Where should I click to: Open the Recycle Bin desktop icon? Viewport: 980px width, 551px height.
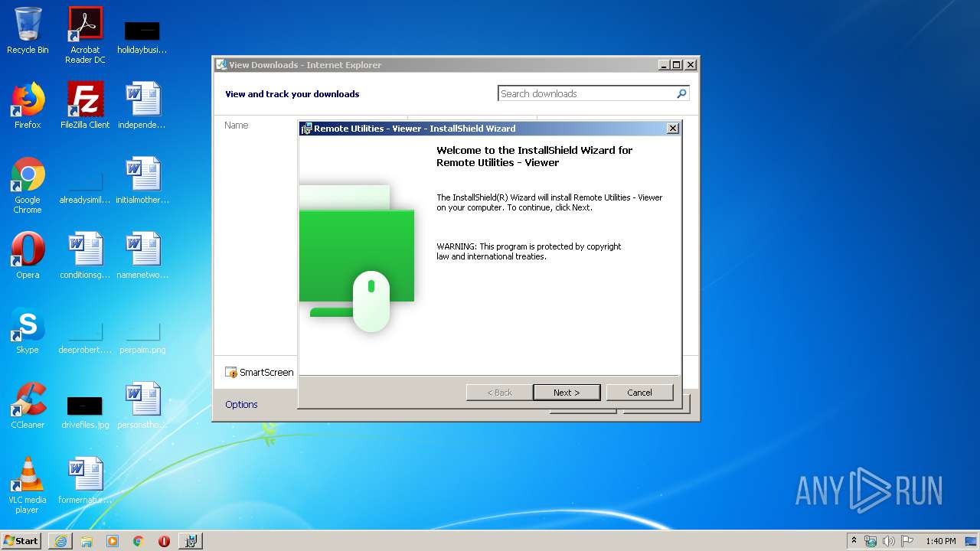click(28, 31)
